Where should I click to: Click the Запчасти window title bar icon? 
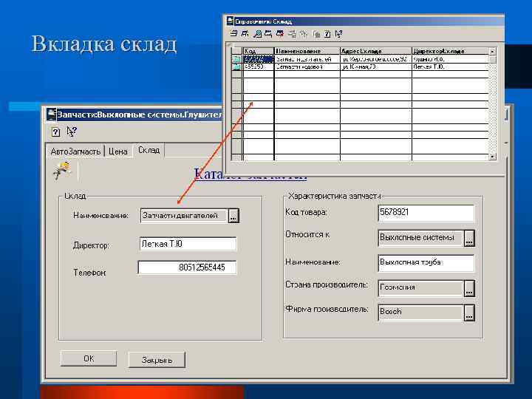(51, 115)
